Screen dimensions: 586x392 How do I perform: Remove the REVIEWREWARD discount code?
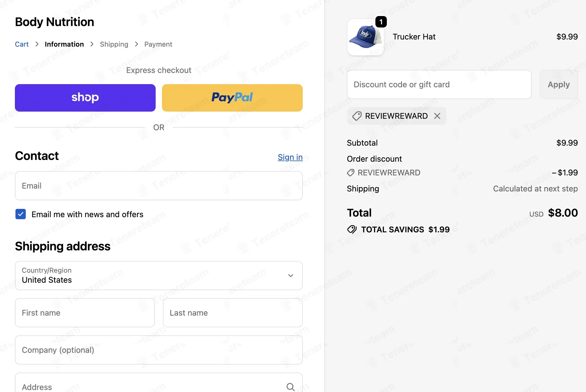(437, 116)
